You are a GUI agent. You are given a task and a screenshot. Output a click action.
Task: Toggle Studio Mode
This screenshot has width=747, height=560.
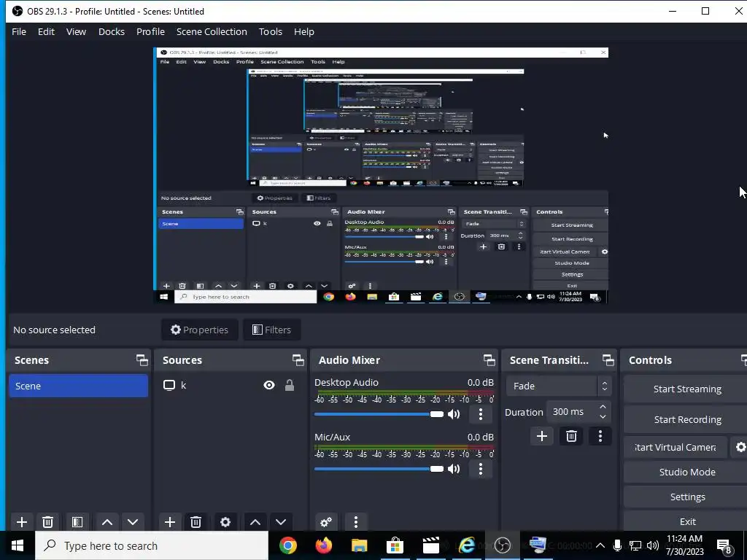[687, 472]
